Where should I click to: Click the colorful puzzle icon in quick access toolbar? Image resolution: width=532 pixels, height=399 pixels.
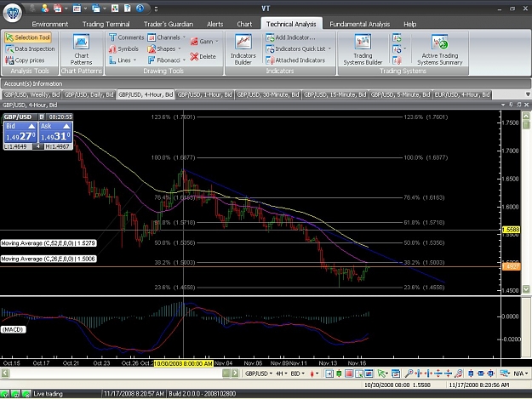click(115, 9)
